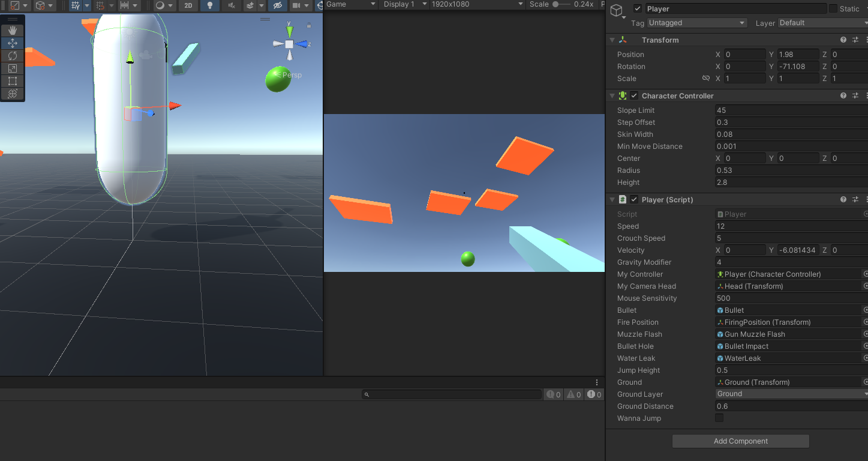Select the Hand (View) tool
This screenshot has height=461, width=868.
pos(12,30)
